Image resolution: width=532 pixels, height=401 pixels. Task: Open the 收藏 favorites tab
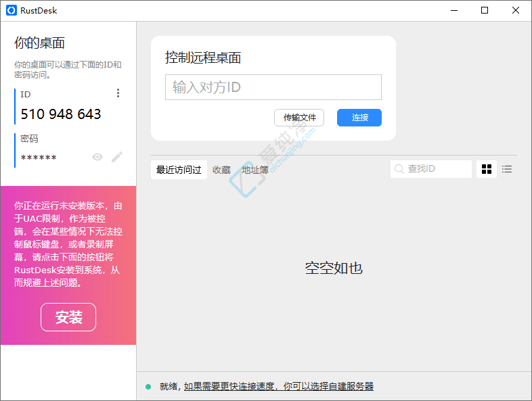[221, 170]
